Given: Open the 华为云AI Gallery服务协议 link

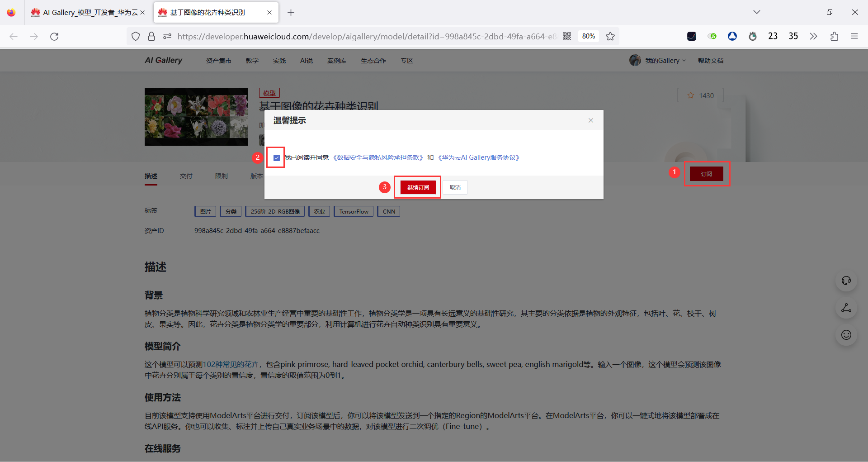Looking at the screenshot, I should [478, 157].
